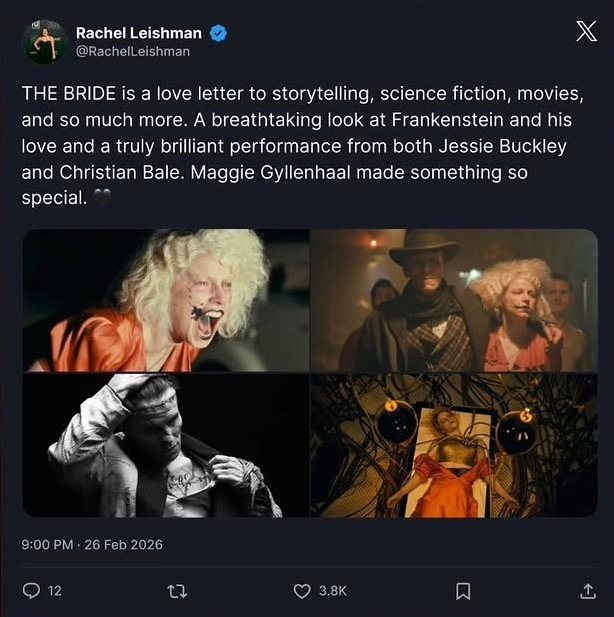This screenshot has height=617, width=614.
Task: Click the reply speech bubble icon
Action: point(30,590)
